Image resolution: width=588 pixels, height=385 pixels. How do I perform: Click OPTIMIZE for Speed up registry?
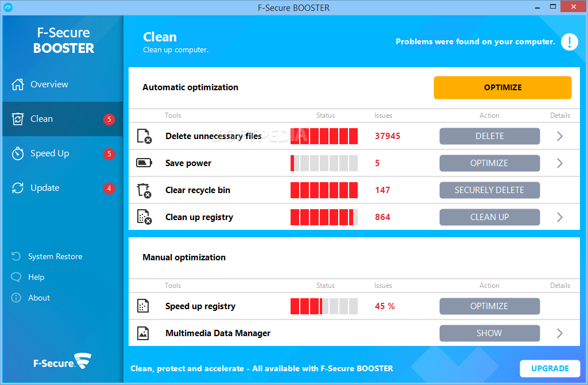490,306
